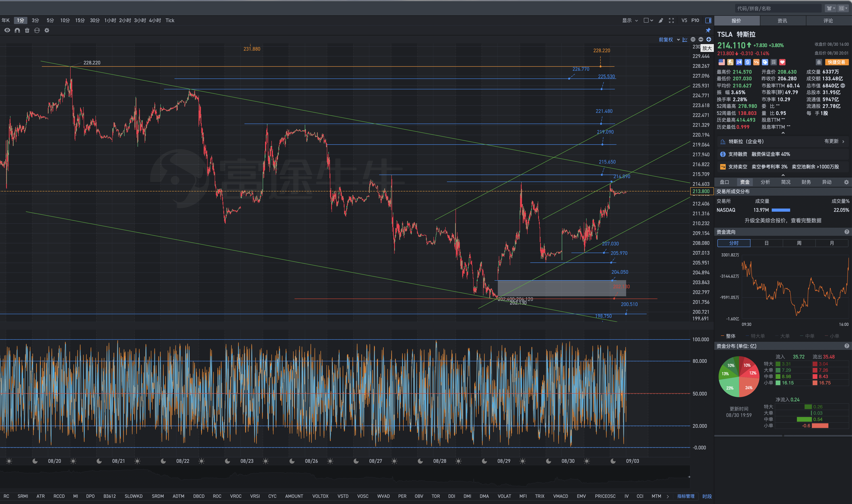Open quote panel settings gear
The image size is (852, 504).
[x=846, y=182]
